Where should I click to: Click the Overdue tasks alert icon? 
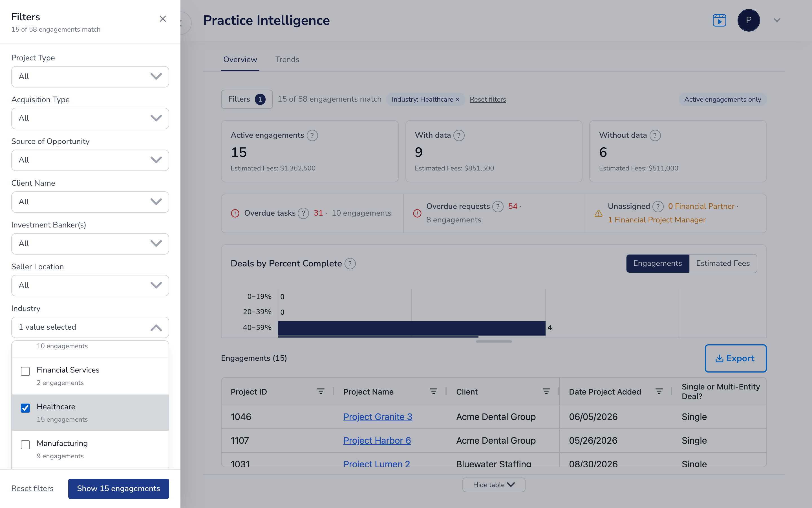point(235,213)
